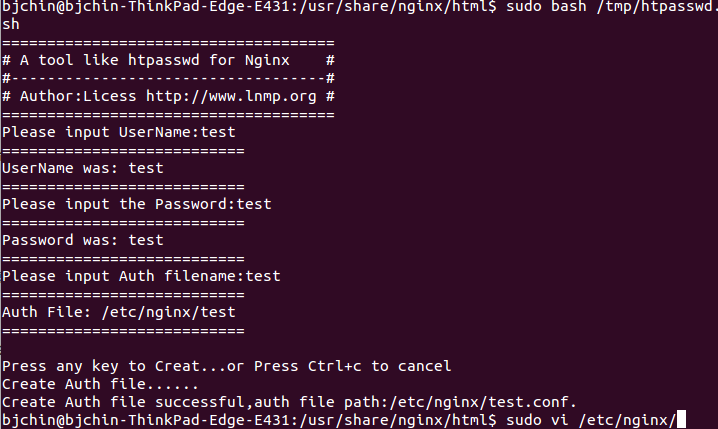Image resolution: width=718 pixels, height=429 pixels.
Task: Click 'A tool like htpasswd for Nginx' header
Action: (x=155, y=60)
